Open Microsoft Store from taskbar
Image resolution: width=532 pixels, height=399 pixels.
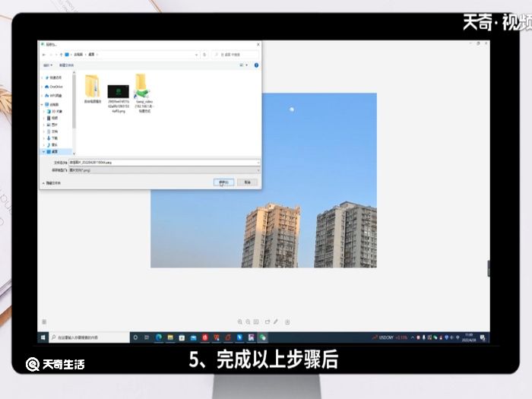pyautogui.click(x=182, y=337)
